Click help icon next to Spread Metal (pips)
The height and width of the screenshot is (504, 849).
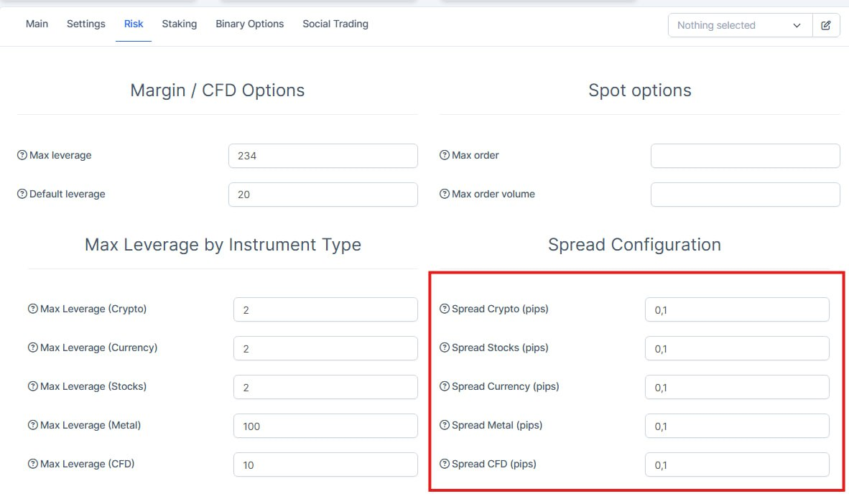[x=445, y=426]
